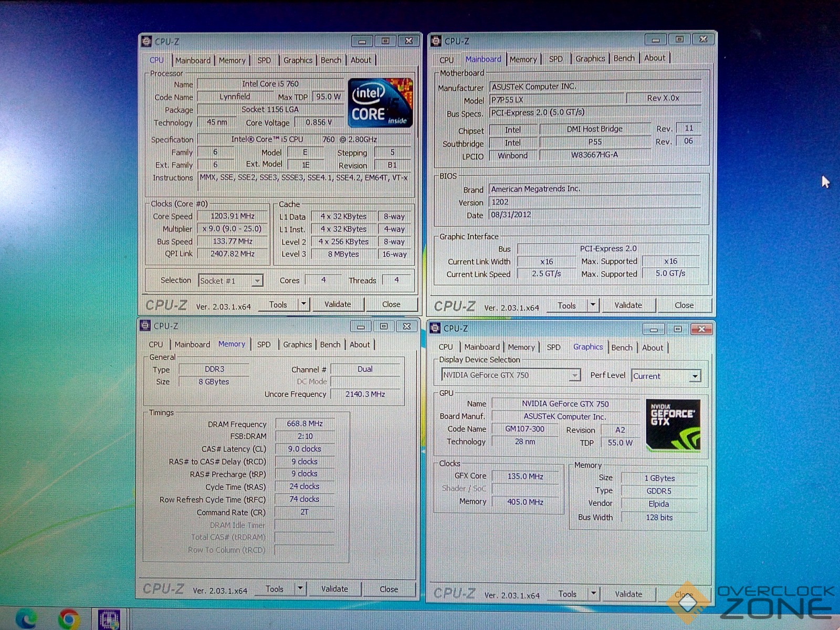The image size is (840, 630).
Task: Click the P7P55 LX model field
Action: point(557,99)
